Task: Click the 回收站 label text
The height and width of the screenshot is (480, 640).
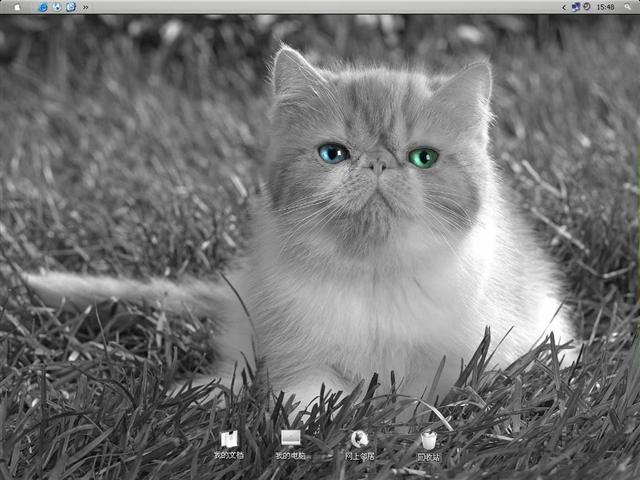Action: (429, 458)
